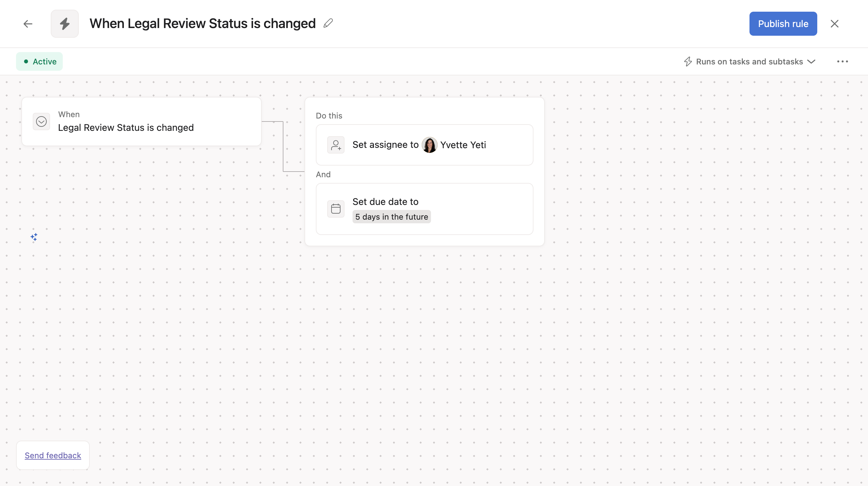The image size is (868, 486).
Task: Click the rule title text
Action: click(203, 24)
